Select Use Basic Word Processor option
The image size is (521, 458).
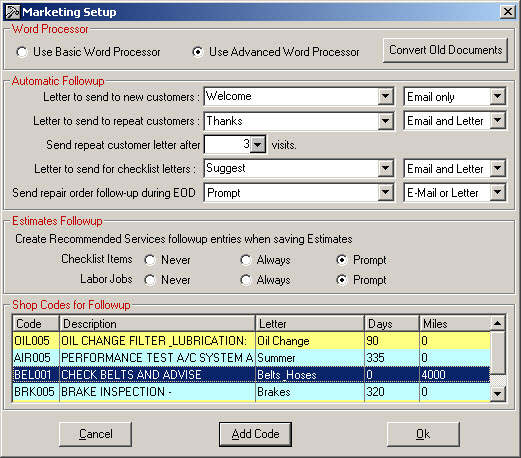[x=22, y=52]
